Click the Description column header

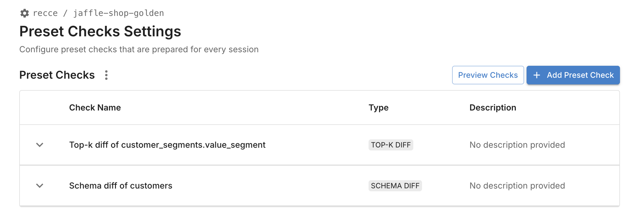click(x=493, y=107)
